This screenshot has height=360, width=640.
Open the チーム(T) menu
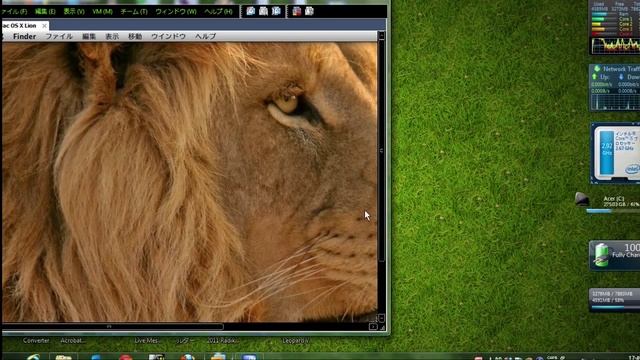[134, 11]
